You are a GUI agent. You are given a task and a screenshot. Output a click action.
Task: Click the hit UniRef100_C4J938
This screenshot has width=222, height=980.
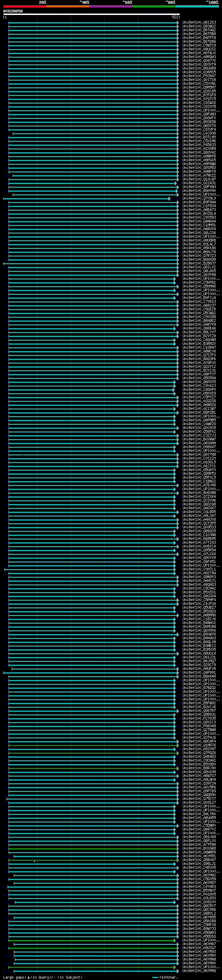tap(199, 133)
